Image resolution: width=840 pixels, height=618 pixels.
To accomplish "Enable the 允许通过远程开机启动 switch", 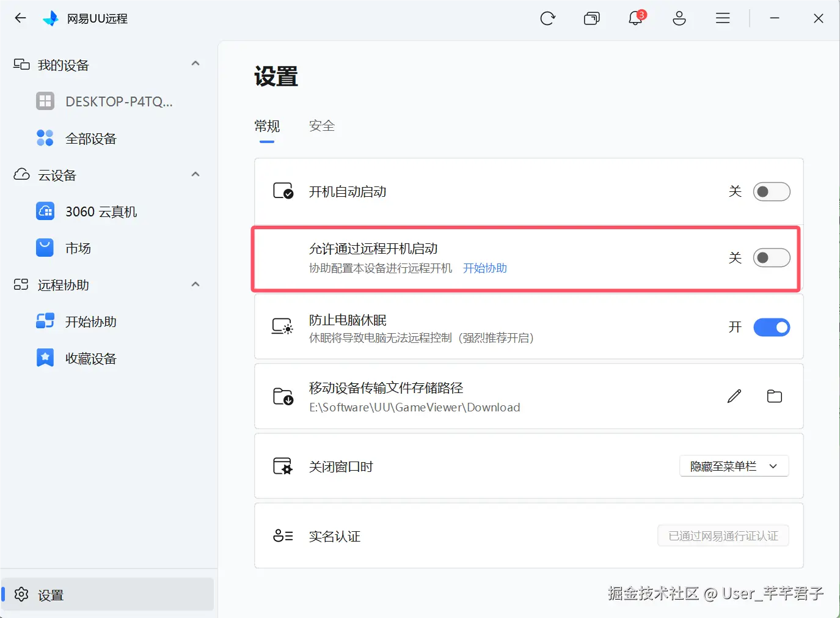I will pyautogui.click(x=772, y=258).
